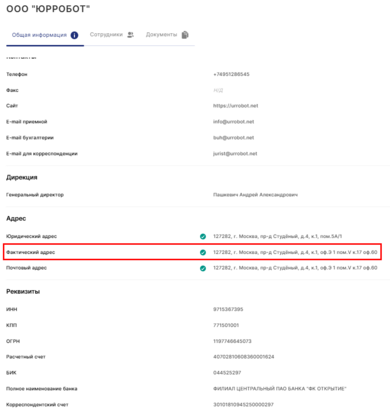Click the info@ reception email address
Viewport: 390px width, 415px height.
pos(233,122)
